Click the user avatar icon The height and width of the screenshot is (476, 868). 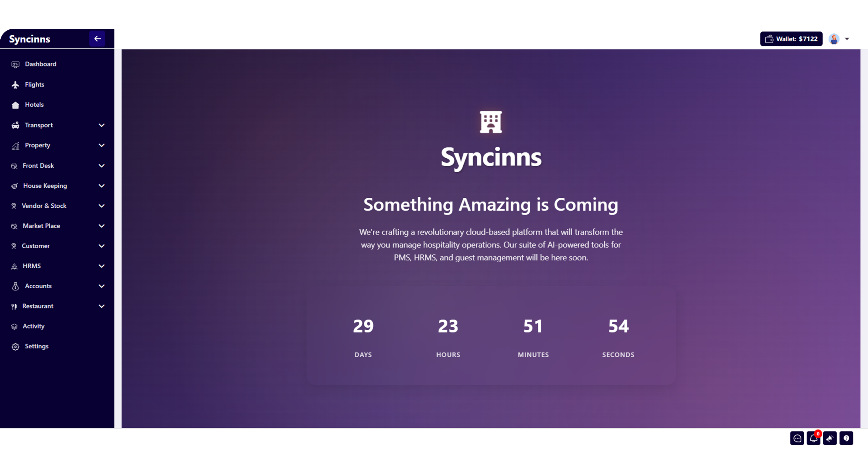[x=834, y=39]
